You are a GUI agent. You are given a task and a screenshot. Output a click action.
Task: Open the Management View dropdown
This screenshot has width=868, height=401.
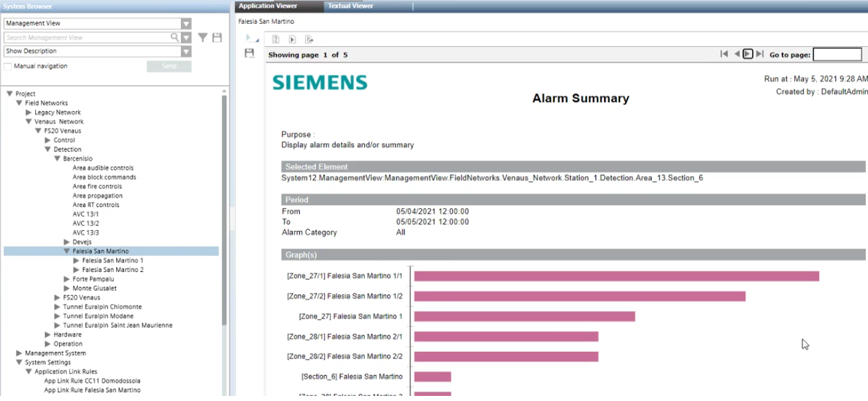tap(186, 24)
